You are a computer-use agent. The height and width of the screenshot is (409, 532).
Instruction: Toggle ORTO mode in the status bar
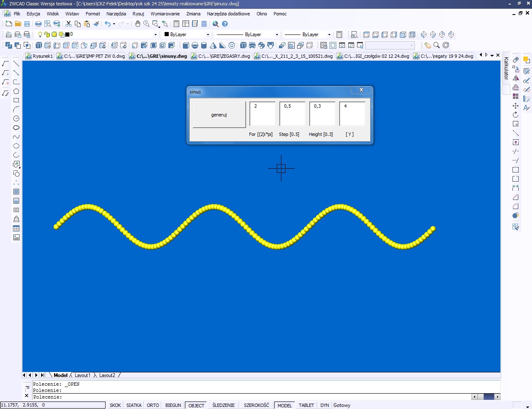pos(153,405)
